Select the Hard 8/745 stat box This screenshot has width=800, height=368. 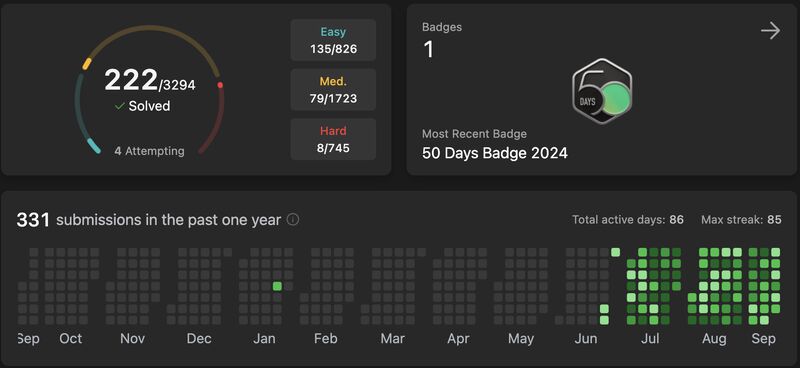(x=333, y=139)
